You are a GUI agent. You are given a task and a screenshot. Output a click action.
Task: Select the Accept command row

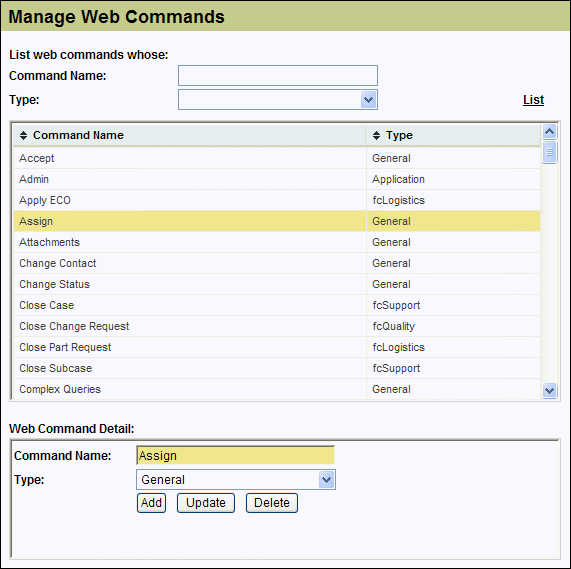click(277, 158)
